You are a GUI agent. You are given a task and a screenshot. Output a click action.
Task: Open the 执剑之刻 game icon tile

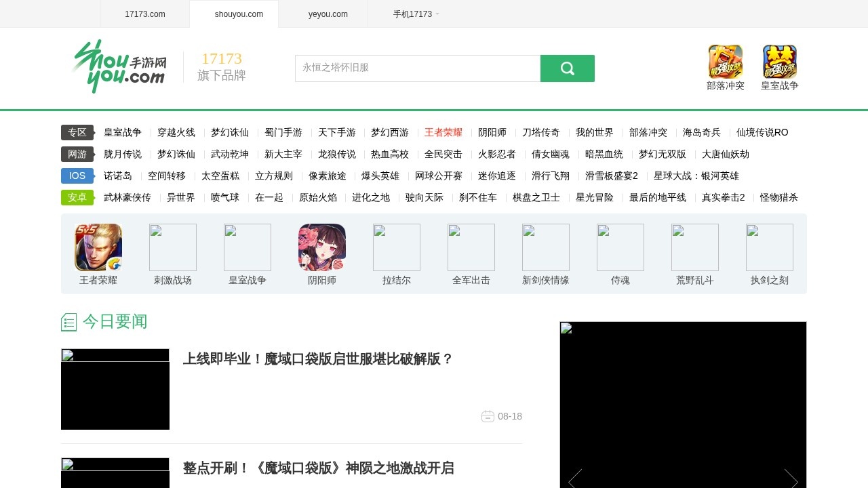(x=770, y=247)
